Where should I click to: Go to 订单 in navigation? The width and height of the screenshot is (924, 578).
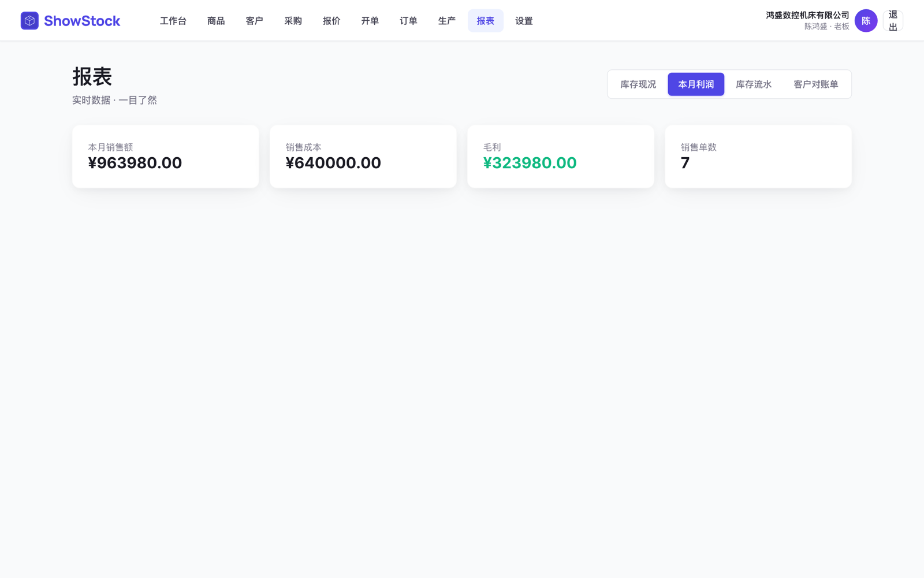(x=409, y=21)
